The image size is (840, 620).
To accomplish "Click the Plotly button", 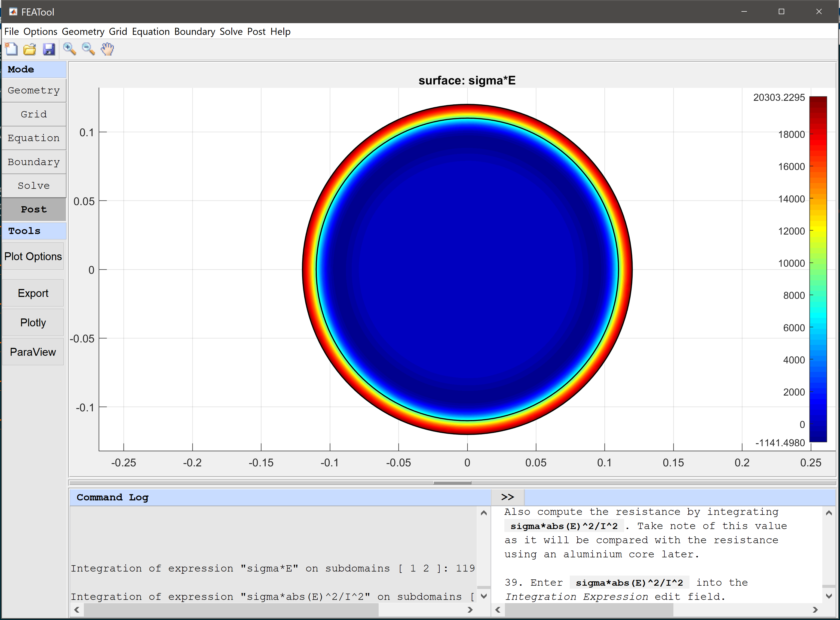I will [x=33, y=323].
